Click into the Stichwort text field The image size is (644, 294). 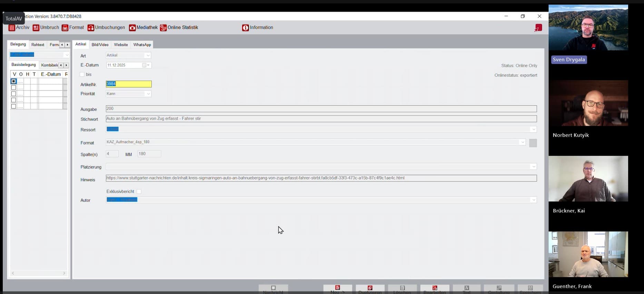(321, 119)
